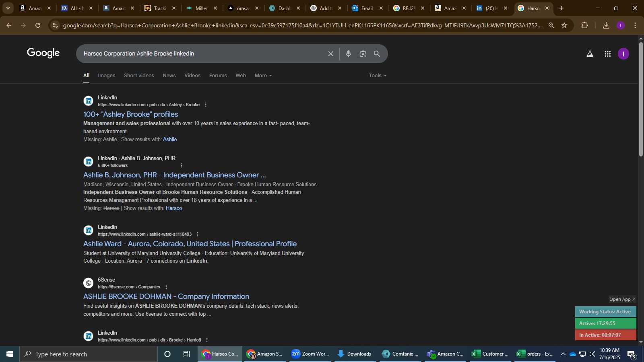Submit search with the magnifier icon

click(377, 53)
